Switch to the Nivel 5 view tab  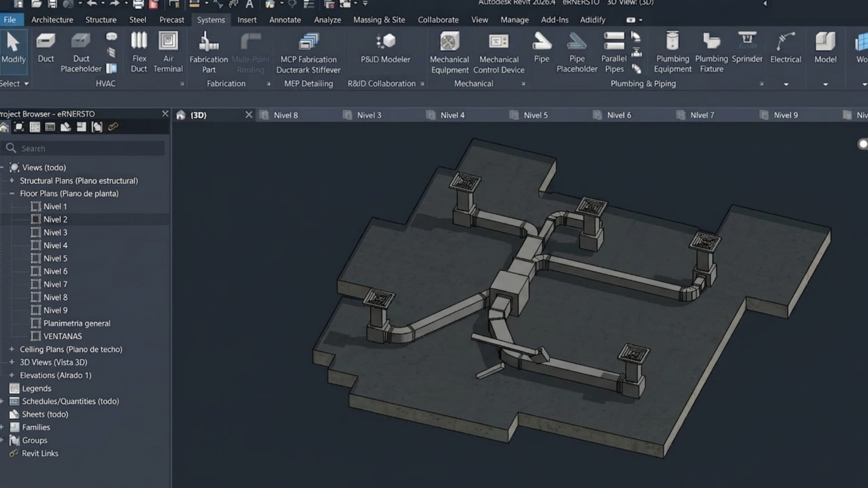[x=535, y=115]
